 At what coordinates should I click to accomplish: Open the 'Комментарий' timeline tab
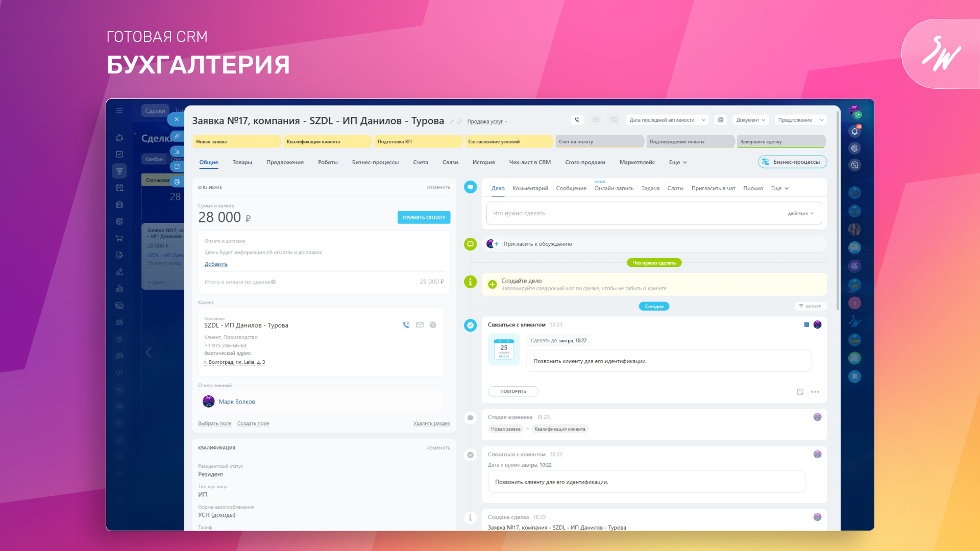530,188
